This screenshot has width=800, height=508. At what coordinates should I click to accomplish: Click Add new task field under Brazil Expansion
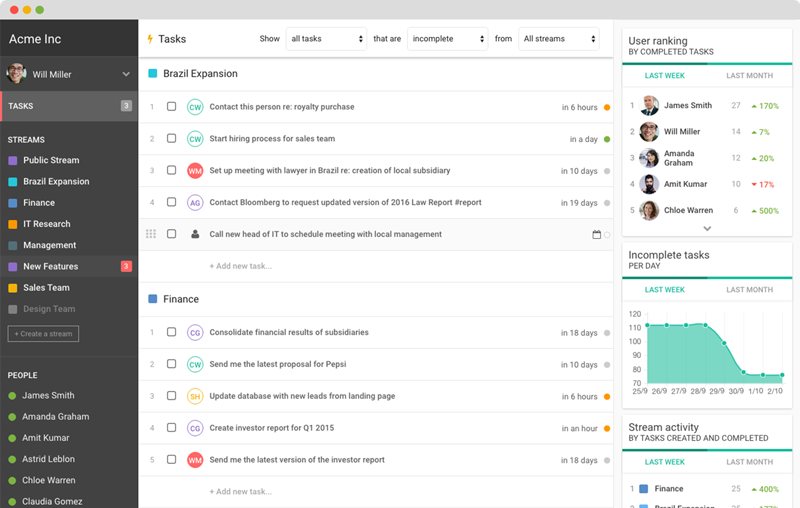tap(240, 266)
